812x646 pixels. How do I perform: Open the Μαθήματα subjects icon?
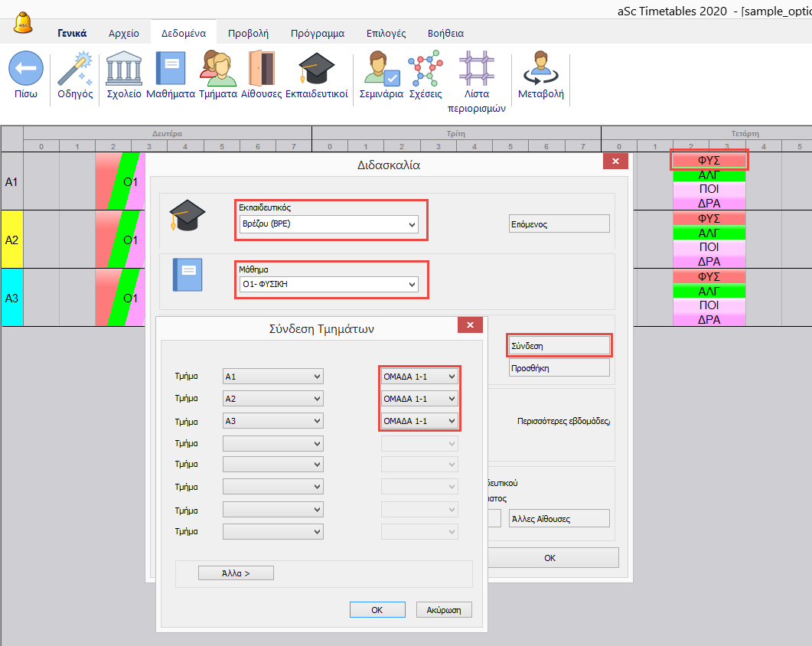click(x=170, y=70)
